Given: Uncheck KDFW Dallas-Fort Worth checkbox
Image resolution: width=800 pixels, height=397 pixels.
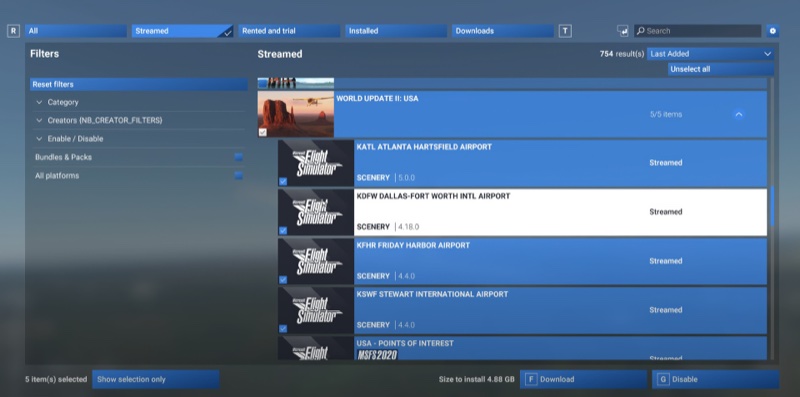Looking at the screenshot, I should pyautogui.click(x=283, y=231).
